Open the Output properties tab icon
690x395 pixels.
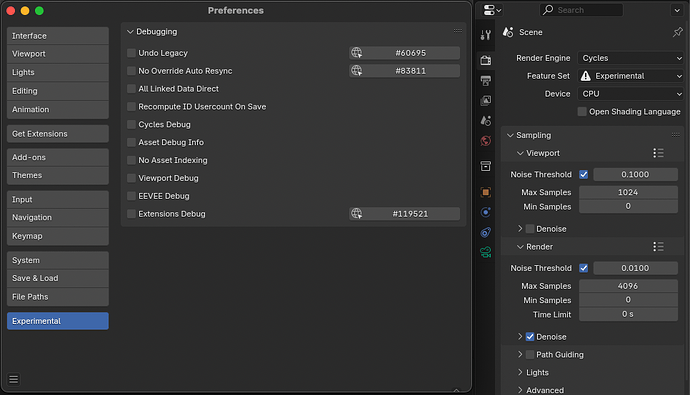point(486,80)
